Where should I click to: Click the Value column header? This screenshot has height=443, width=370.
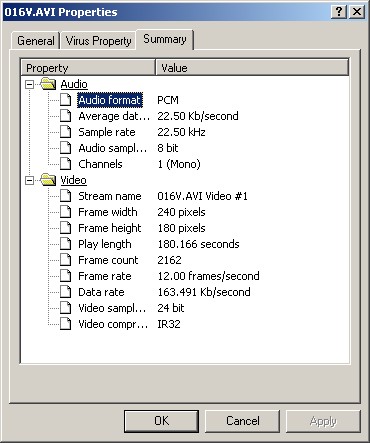click(x=252, y=68)
